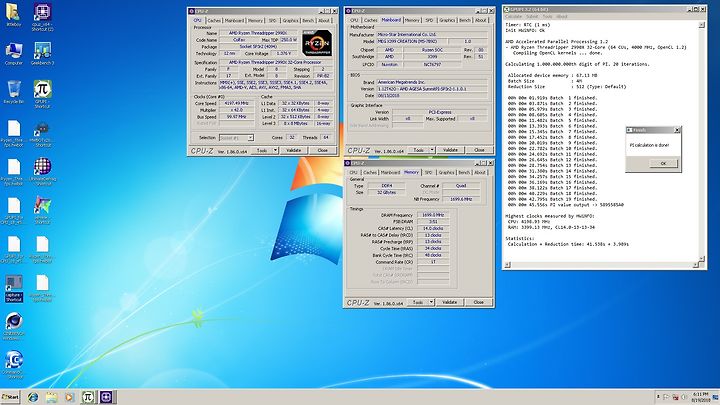
Task: Open Windows Explorer folder taskbar icon
Action: pos(51,397)
